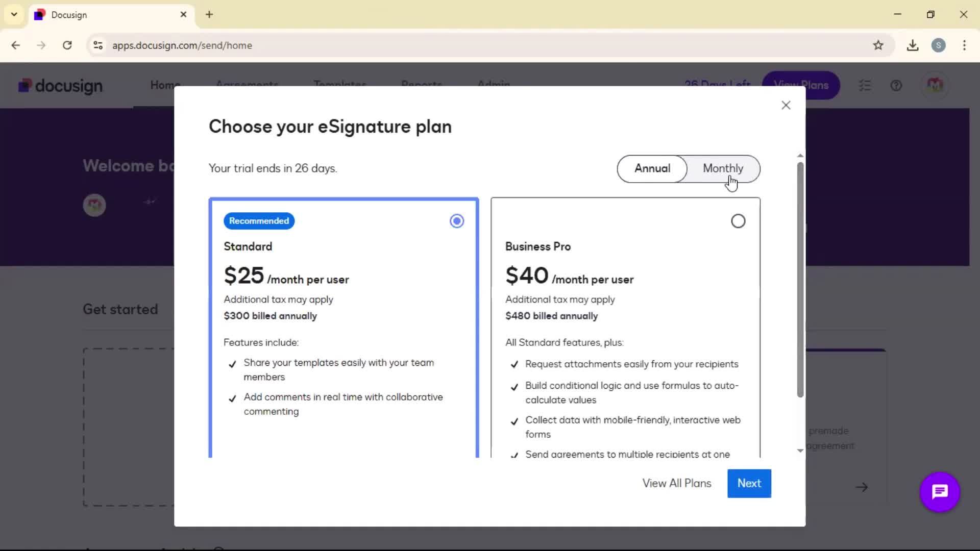Open the View All Plans link
Image resolution: width=980 pixels, height=551 pixels.
click(x=676, y=483)
